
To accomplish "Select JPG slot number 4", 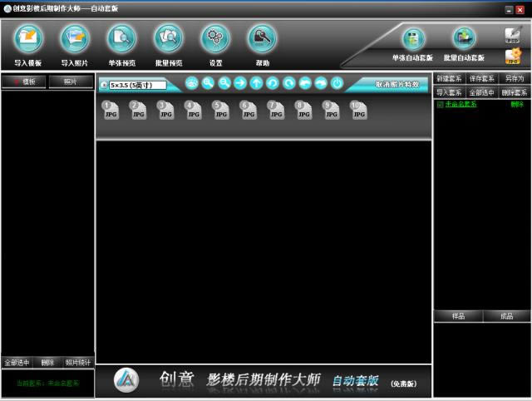I will click(193, 111).
